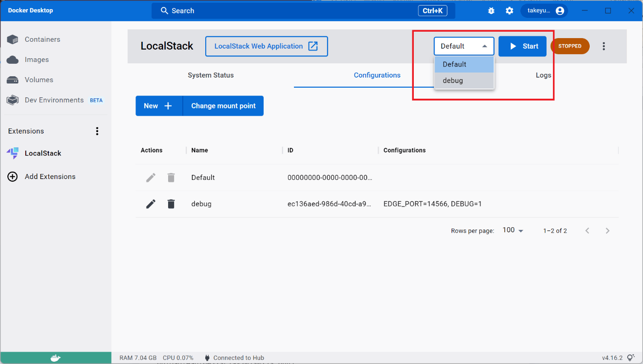Click the STOPPED status chip
Viewport: 643px width, 364px height.
pos(570,46)
